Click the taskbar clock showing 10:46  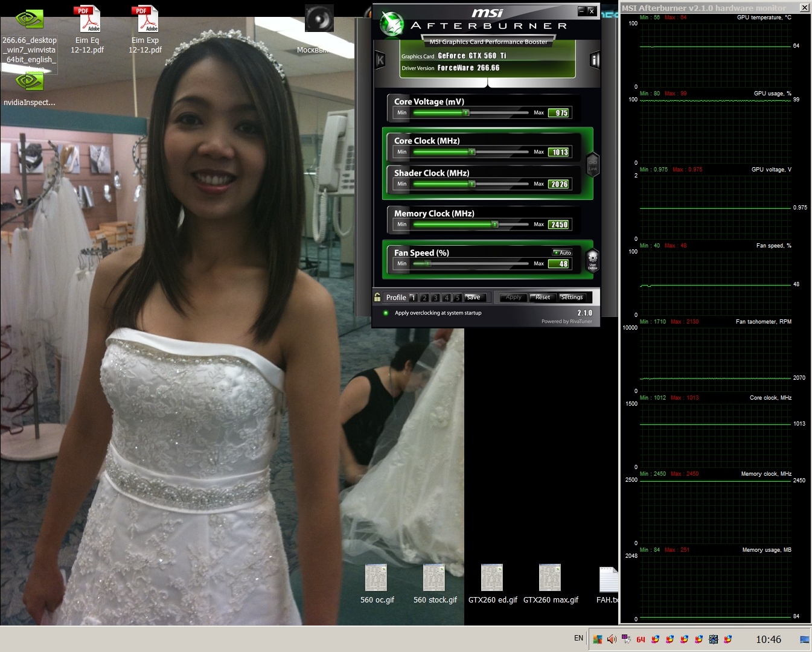click(x=768, y=639)
